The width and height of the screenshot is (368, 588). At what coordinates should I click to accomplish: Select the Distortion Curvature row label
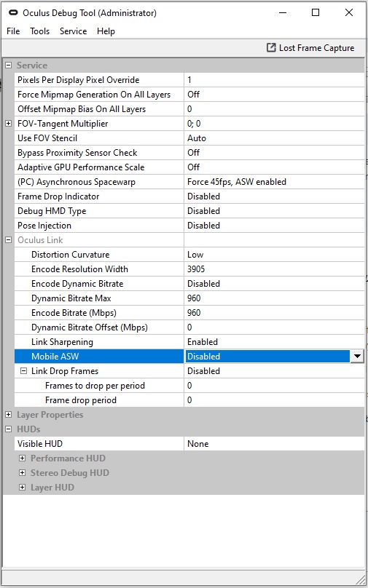click(70, 255)
